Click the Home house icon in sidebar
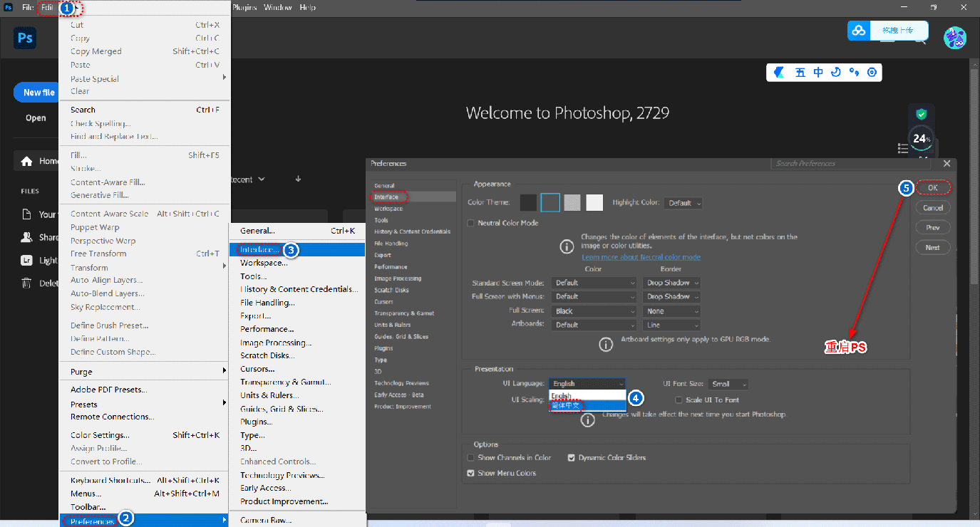The image size is (980, 527). (x=27, y=161)
